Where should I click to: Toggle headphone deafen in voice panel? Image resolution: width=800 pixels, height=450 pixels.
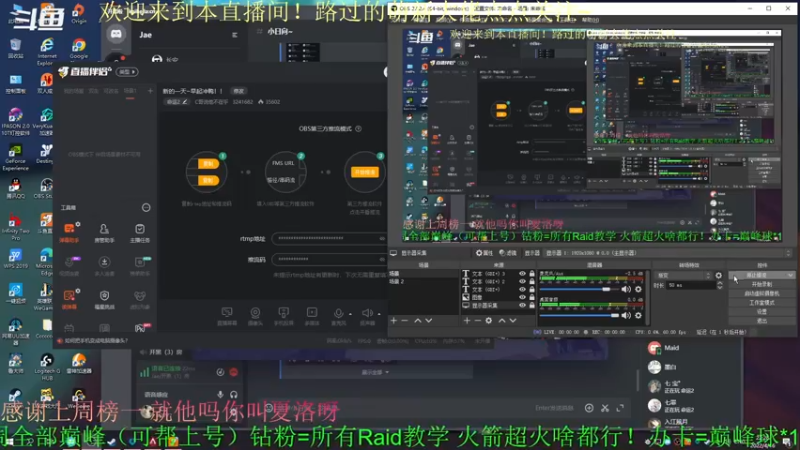(x=234, y=394)
